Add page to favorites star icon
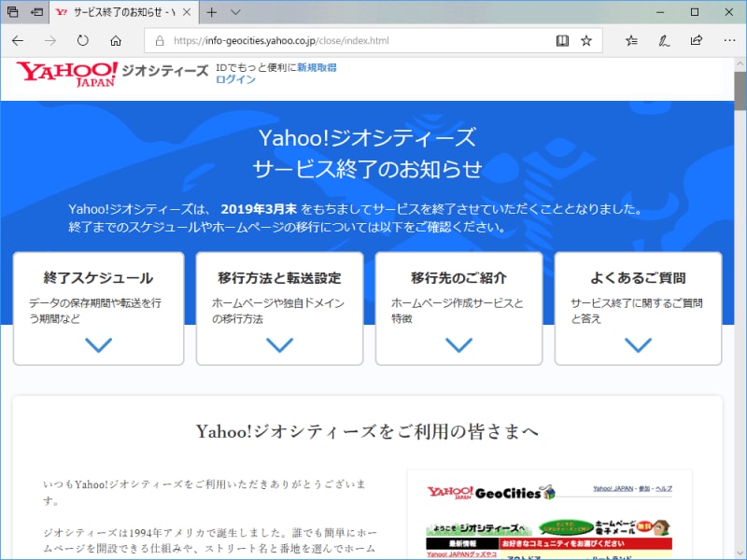The width and height of the screenshot is (747, 560). pos(586,41)
